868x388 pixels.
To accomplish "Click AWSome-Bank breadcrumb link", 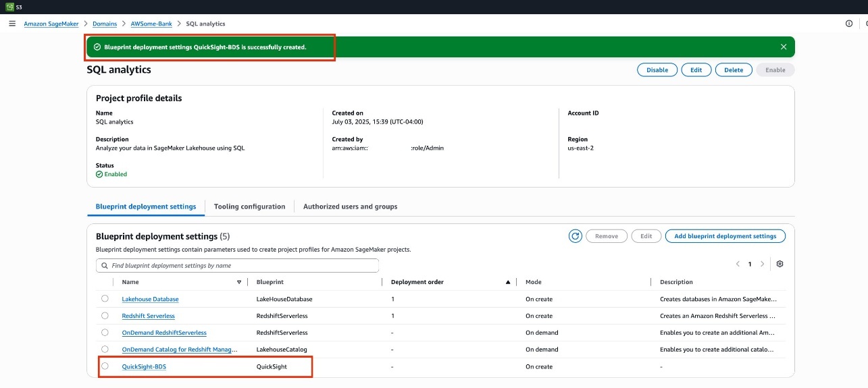I will [x=151, y=24].
